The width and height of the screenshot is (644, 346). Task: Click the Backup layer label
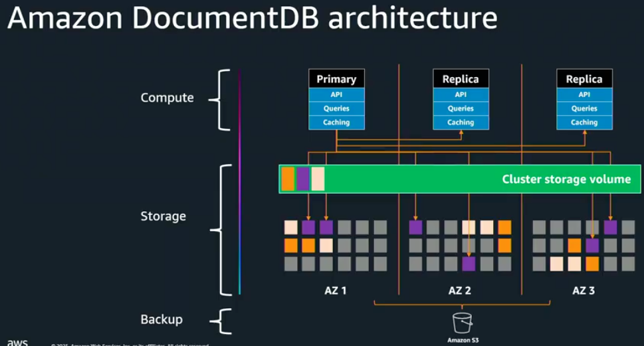pyautogui.click(x=161, y=319)
